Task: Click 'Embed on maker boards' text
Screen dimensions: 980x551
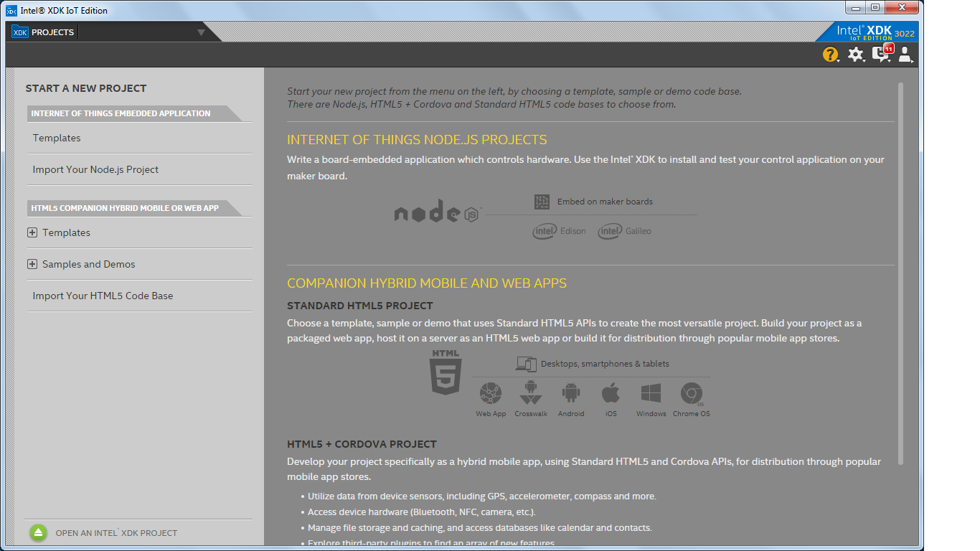Action: pyautogui.click(x=605, y=202)
